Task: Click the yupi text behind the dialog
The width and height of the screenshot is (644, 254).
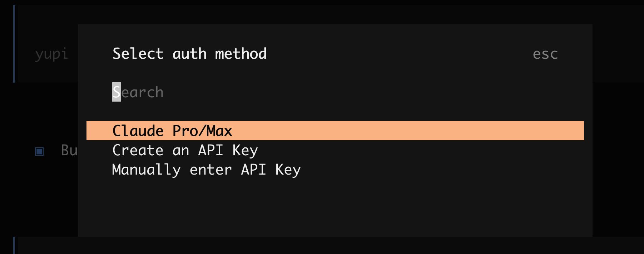Action: click(51, 54)
